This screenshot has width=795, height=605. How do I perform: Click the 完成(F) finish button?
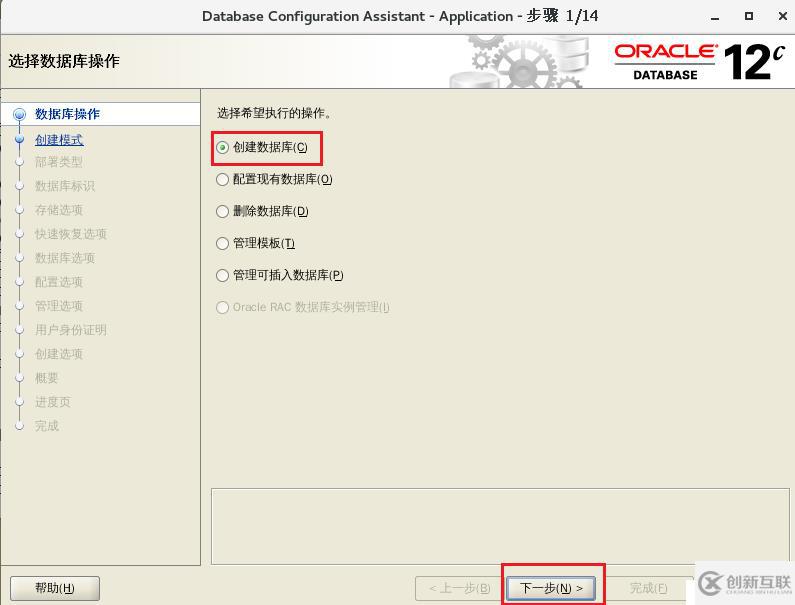coord(648,588)
